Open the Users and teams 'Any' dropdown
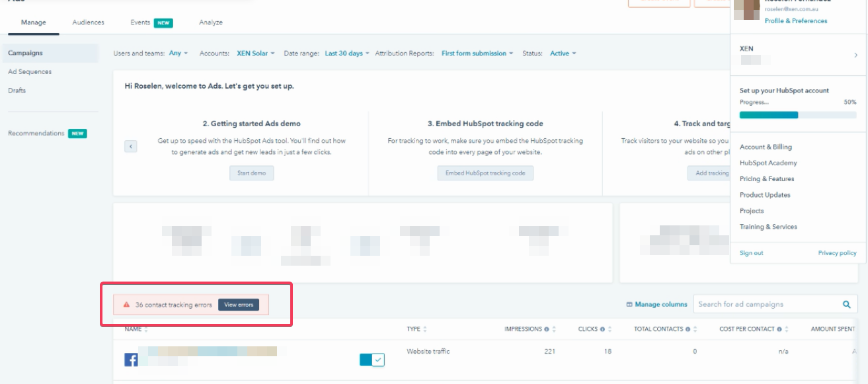Image resolution: width=868 pixels, height=384 pixels. (178, 54)
